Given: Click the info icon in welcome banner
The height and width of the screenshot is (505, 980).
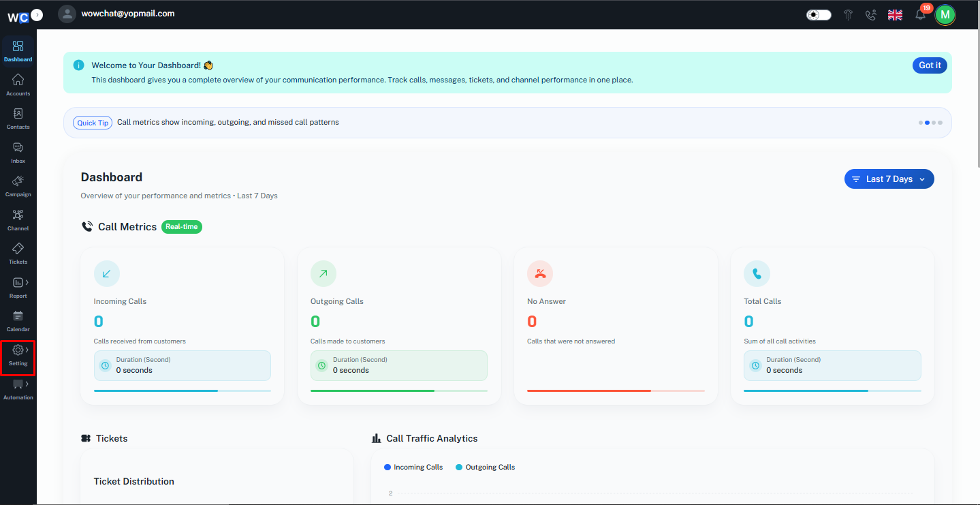Looking at the screenshot, I should click(78, 65).
